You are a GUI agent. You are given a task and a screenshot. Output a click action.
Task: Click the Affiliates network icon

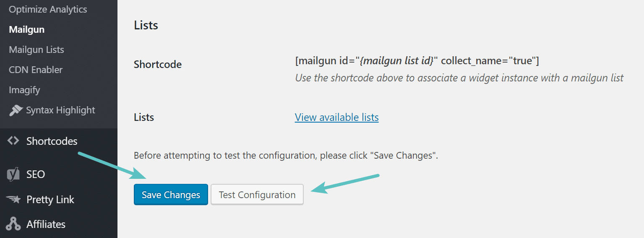coord(13,224)
